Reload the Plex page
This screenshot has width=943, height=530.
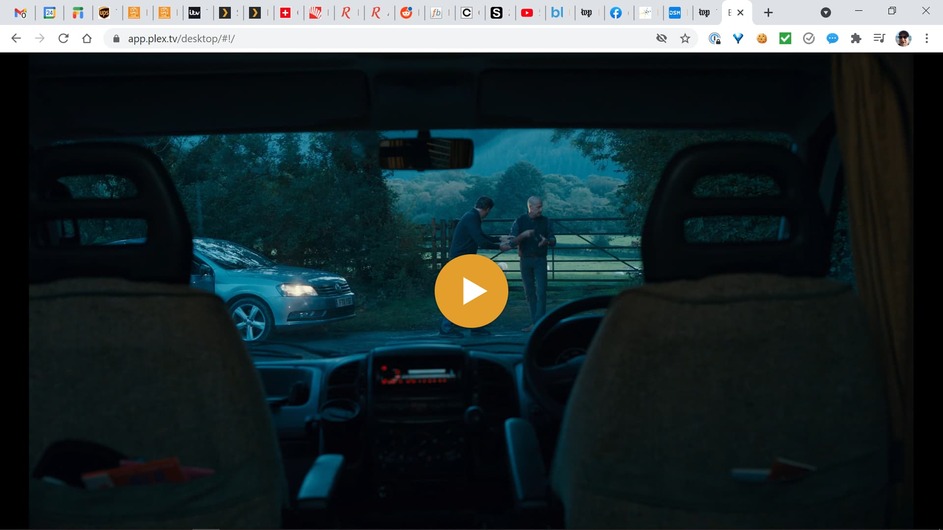[x=63, y=39]
